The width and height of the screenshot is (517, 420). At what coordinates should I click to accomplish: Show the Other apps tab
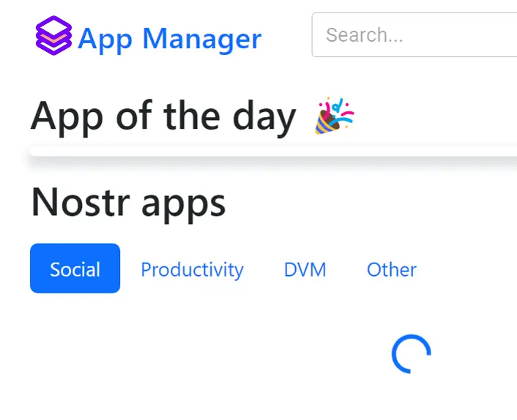392,269
